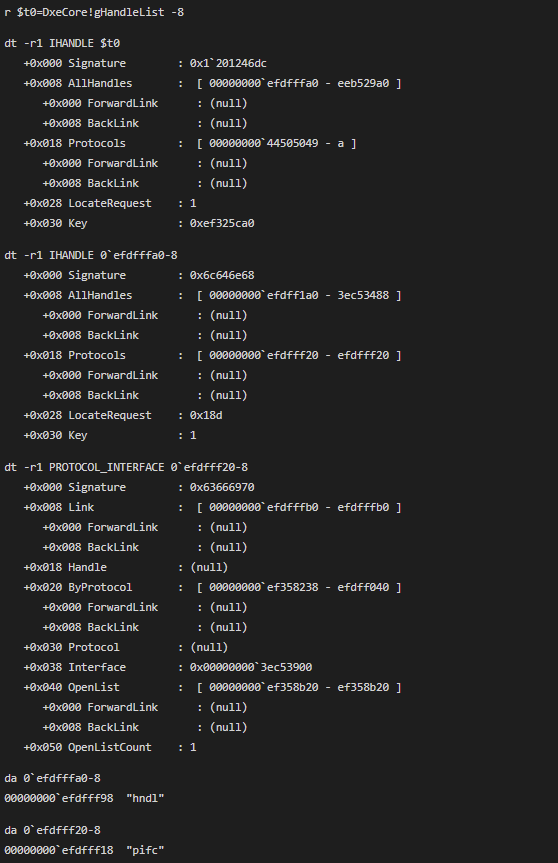This screenshot has height=863, width=558.
Task: Click LocateRequest value 0x18d
Action: tap(206, 415)
